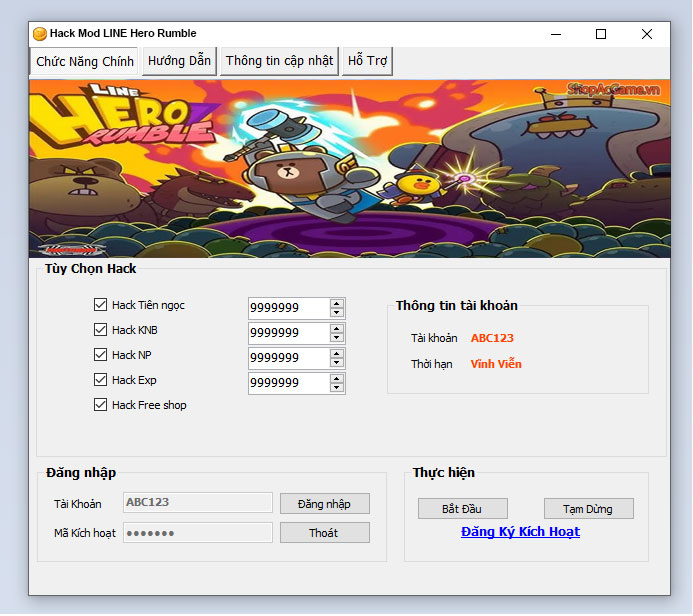This screenshot has width=693, height=616.
Task: Uncheck Hack Free shop checkbox
Action: [100, 405]
